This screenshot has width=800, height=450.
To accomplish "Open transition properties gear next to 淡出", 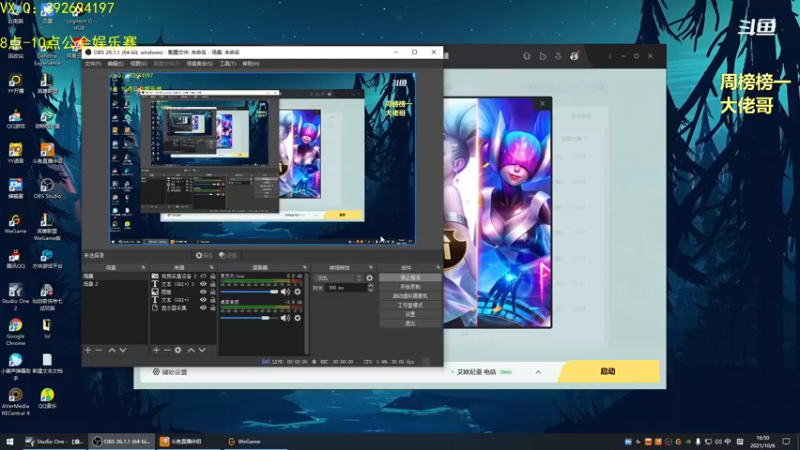I will tap(369, 278).
